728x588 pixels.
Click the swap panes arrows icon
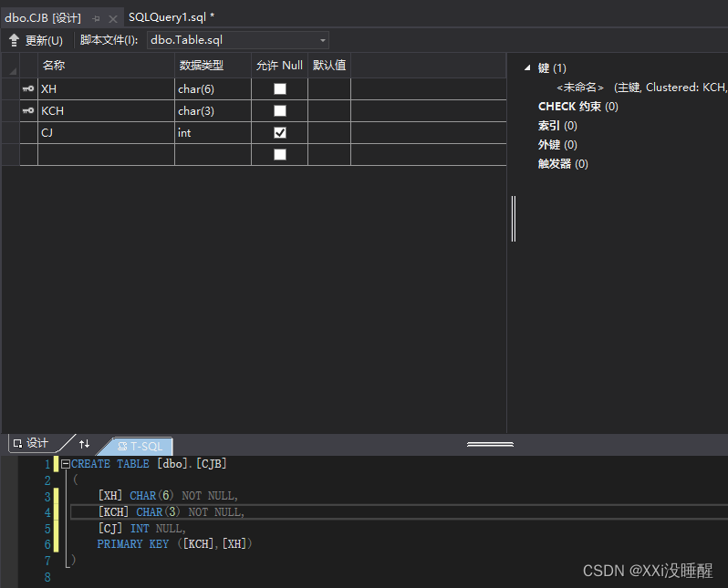tap(85, 444)
